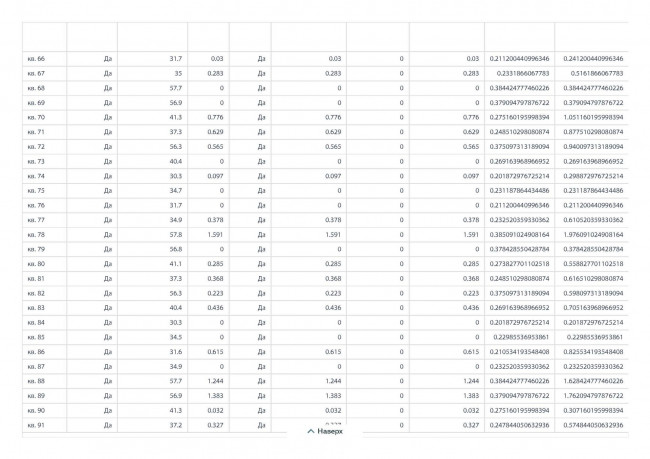Select the value '0.877510298080874'

coord(593,132)
